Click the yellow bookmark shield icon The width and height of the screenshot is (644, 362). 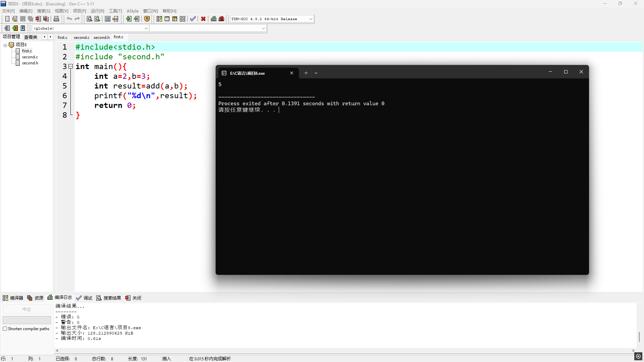(147, 19)
